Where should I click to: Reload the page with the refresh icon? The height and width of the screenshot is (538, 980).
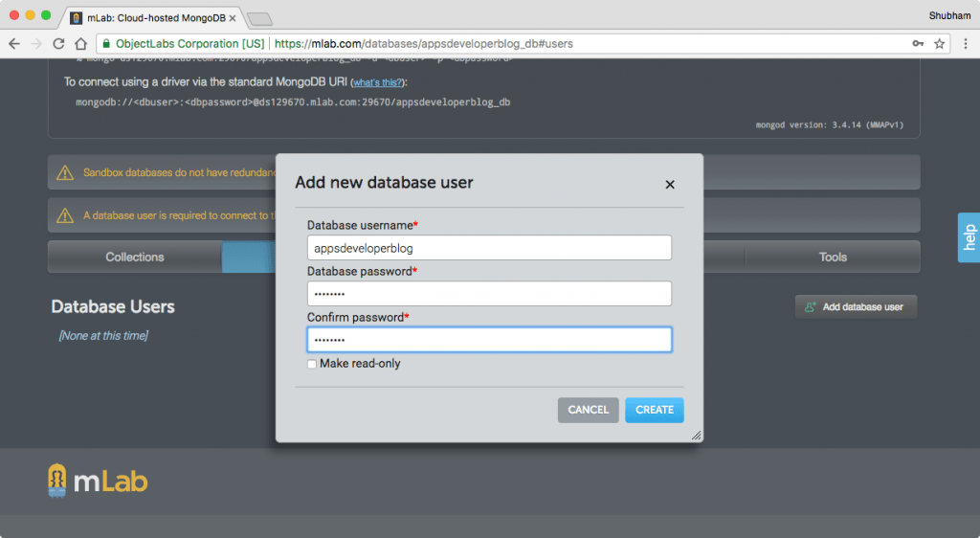click(x=58, y=44)
